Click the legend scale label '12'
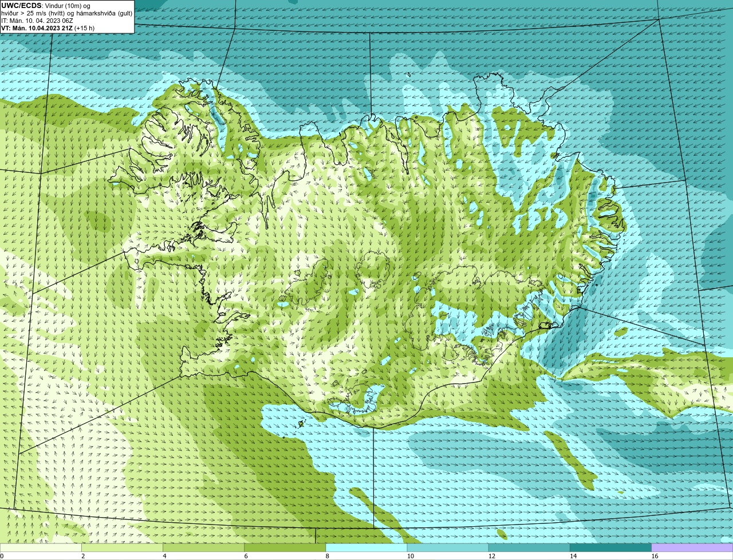Image resolution: width=733 pixels, height=560 pixels. pos(491,556)
